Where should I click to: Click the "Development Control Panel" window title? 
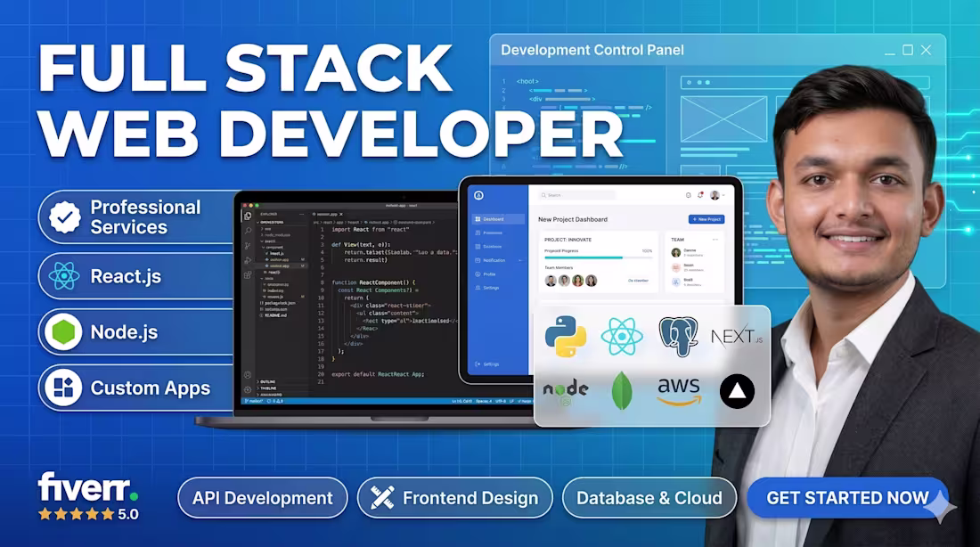(x=592, y=50)
